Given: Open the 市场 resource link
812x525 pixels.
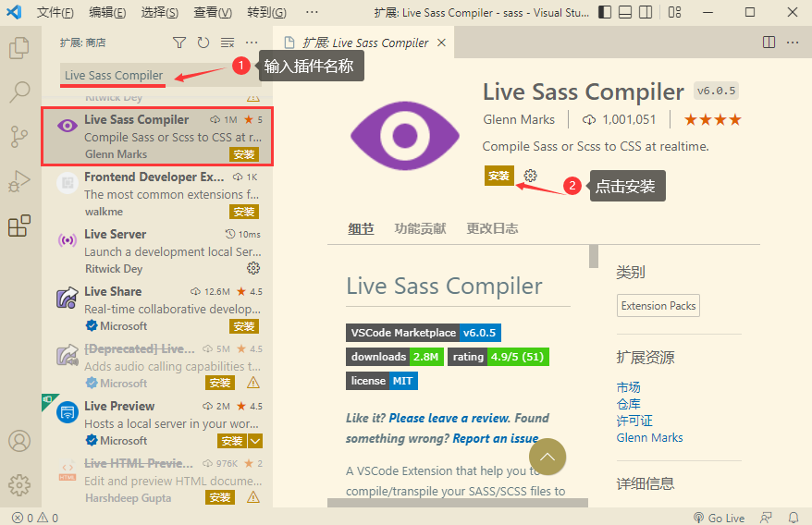Looking at the screenshot, I should 628,387.
